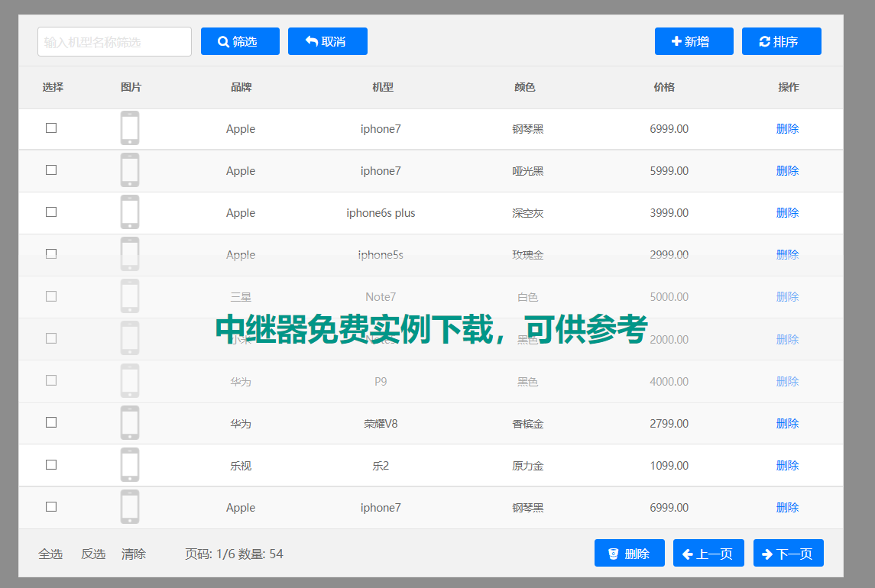
Task: Click 反选 to invert selection
Action: [93, 554]
